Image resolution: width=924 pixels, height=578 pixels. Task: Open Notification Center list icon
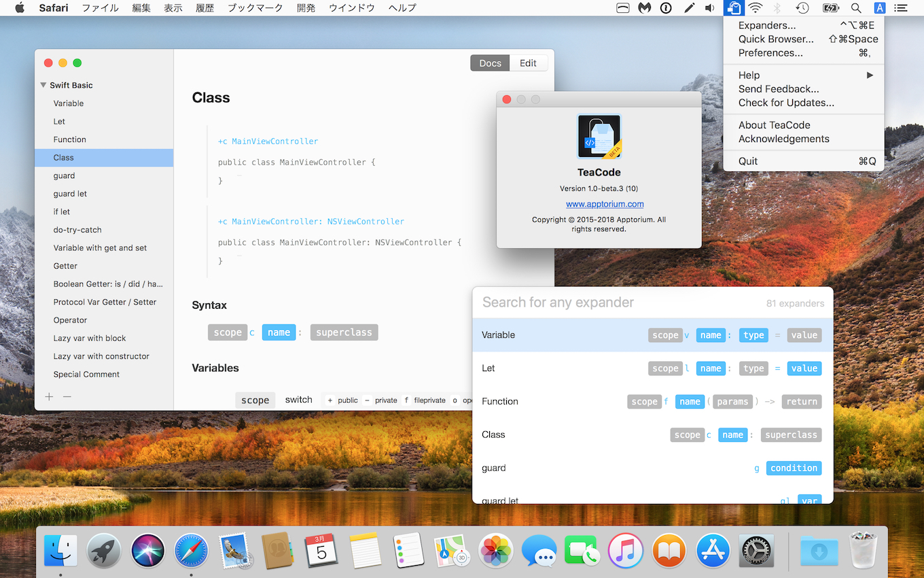(901, 8)
